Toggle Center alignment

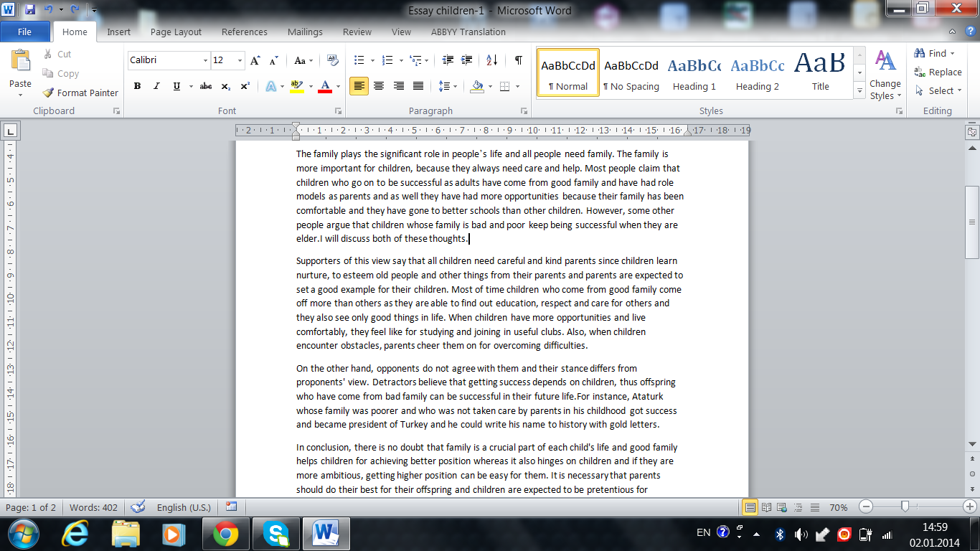(x=379, y=86)
